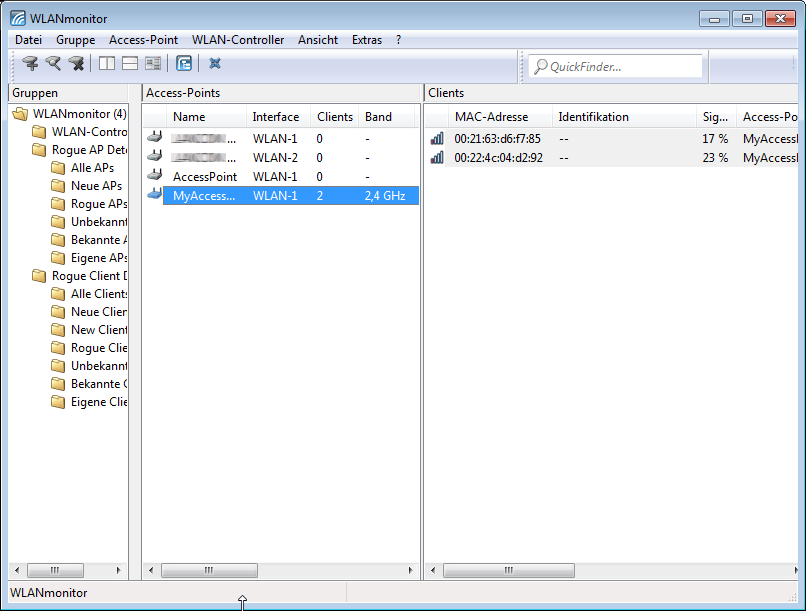Click the search access point toolbar icon
This screenshot has width=806, height=611.
pos(53,64)
